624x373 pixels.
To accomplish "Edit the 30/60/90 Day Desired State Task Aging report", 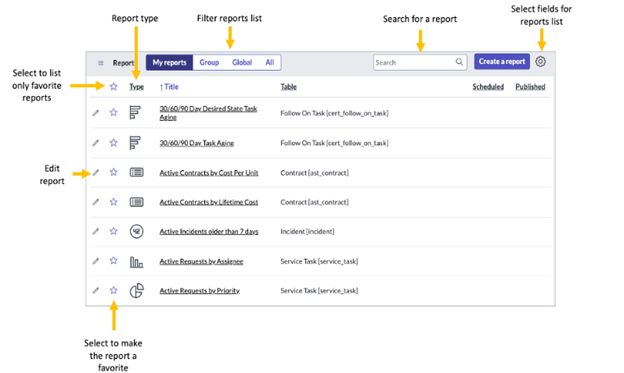I will (x=96, y=113).
